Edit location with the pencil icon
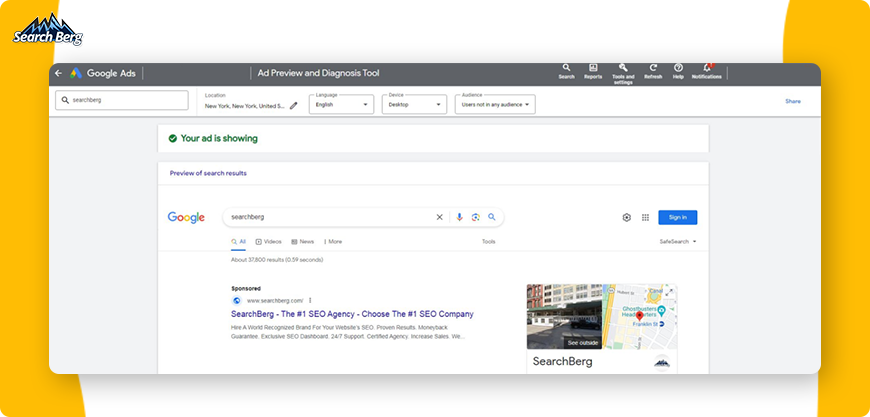This screenshot has height=417, width=870. (294, 105)
